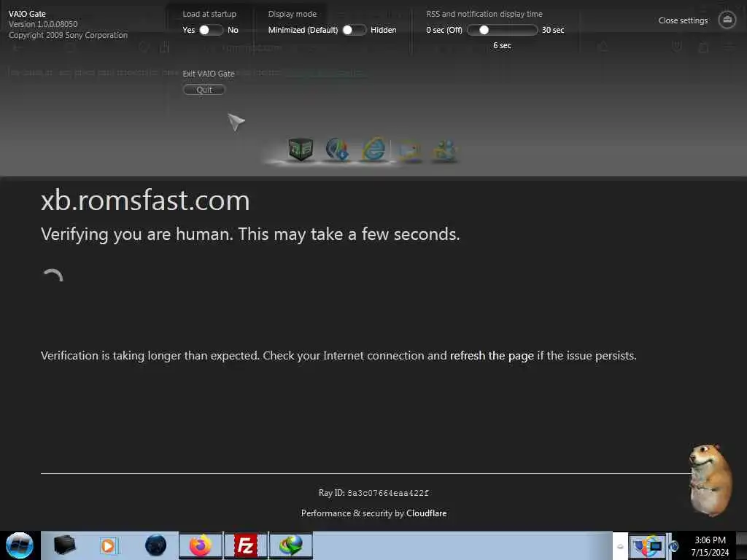Click the Show desktop button strip

742,545
